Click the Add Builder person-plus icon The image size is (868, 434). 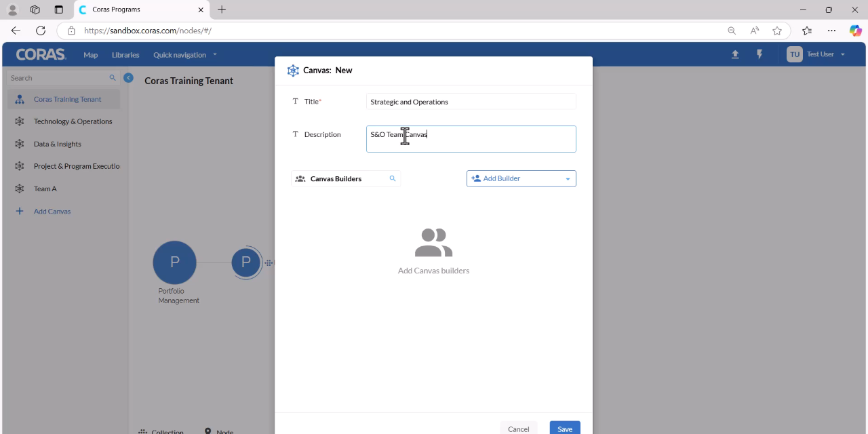point(476,178)
